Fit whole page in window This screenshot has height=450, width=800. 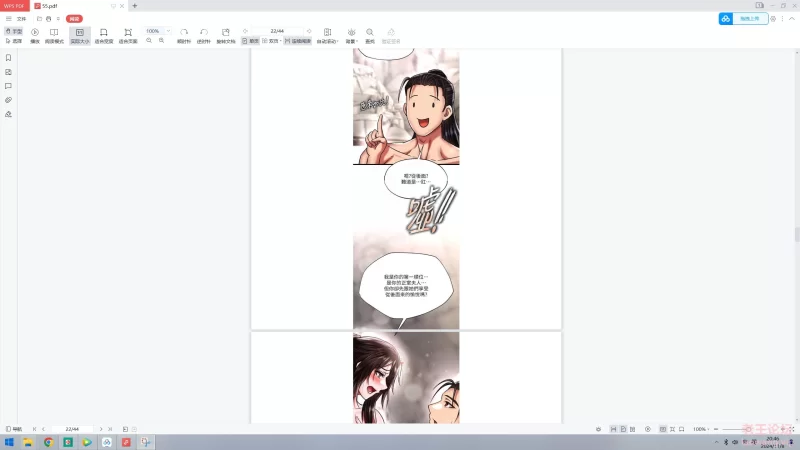[x=128, y=36]
